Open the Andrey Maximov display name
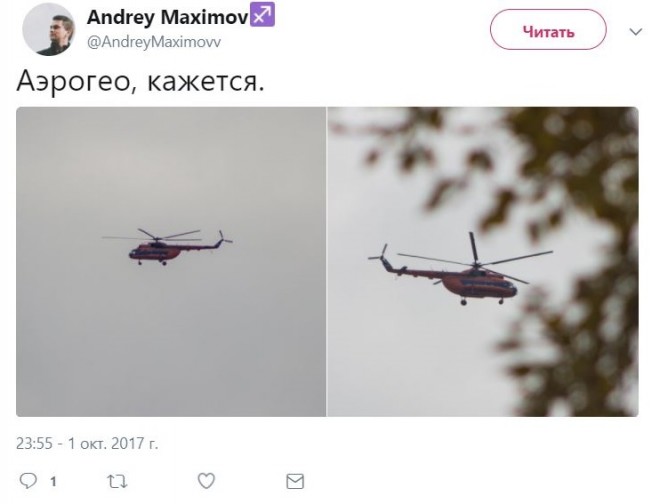The height and width of the screenshot is (504, 660). tap(168, 17)
